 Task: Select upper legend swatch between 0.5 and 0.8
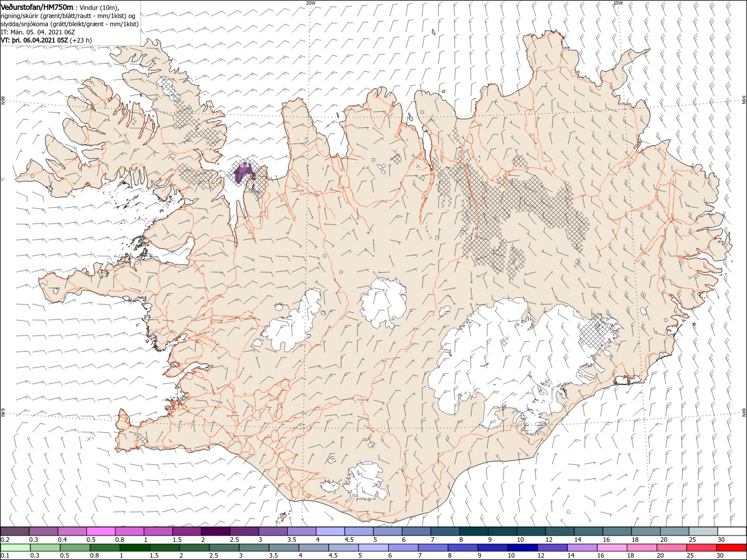(100, 531)
